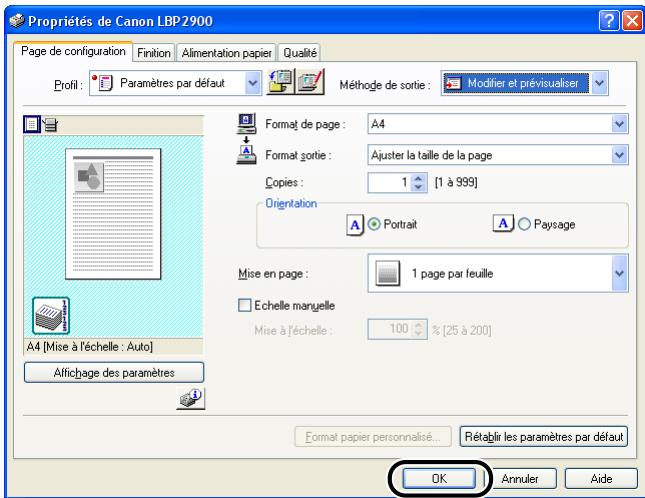645x498 pixels.
Task: Click the Aide button
Action: (601, 479)
